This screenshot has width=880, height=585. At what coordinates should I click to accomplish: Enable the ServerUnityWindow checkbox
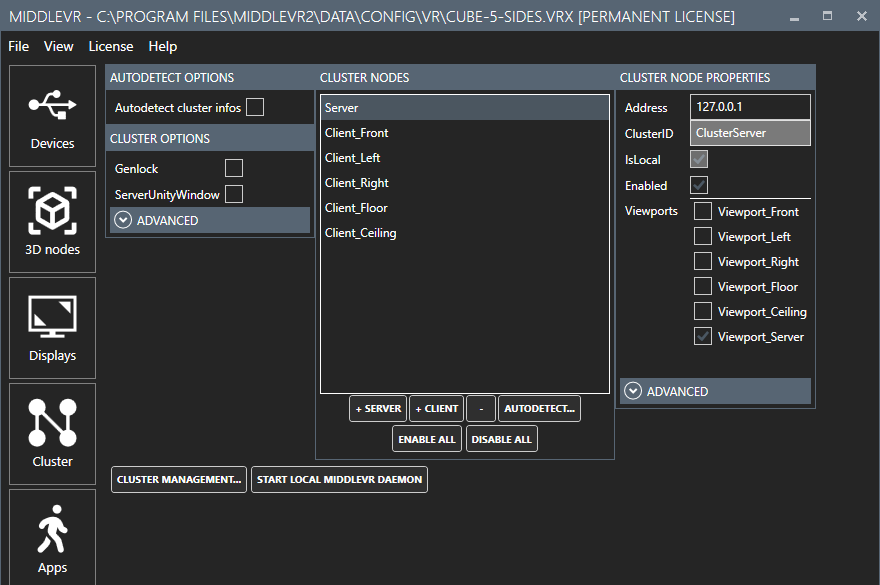coord(233,194)
